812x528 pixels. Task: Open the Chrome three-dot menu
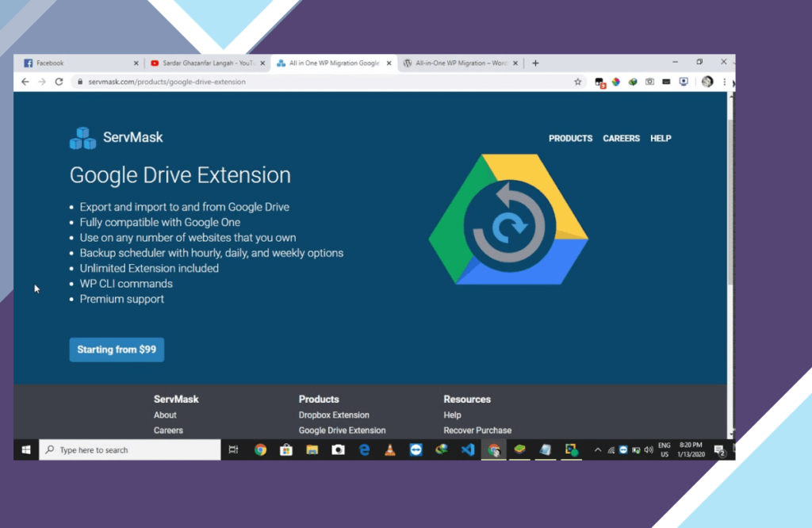pyautogui.click(x=725, y=82)
